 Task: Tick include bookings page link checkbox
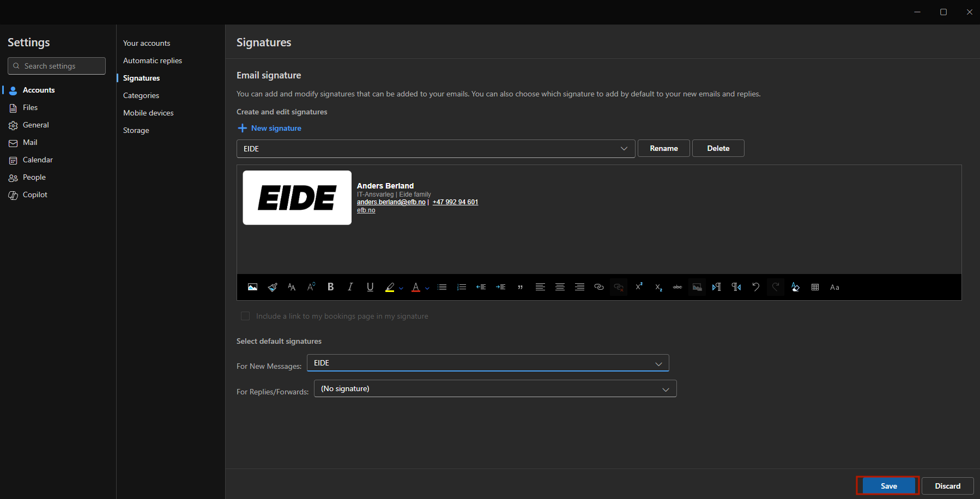tap(245, 316)
